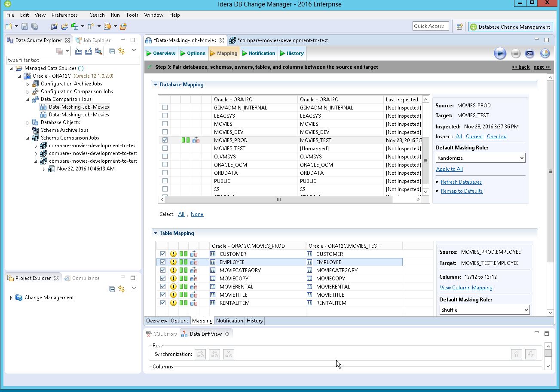The height and width of the screenshot is (392, 560).
Task: Open the Shuffle default masking rule dropdown
Action: [484, 310]
